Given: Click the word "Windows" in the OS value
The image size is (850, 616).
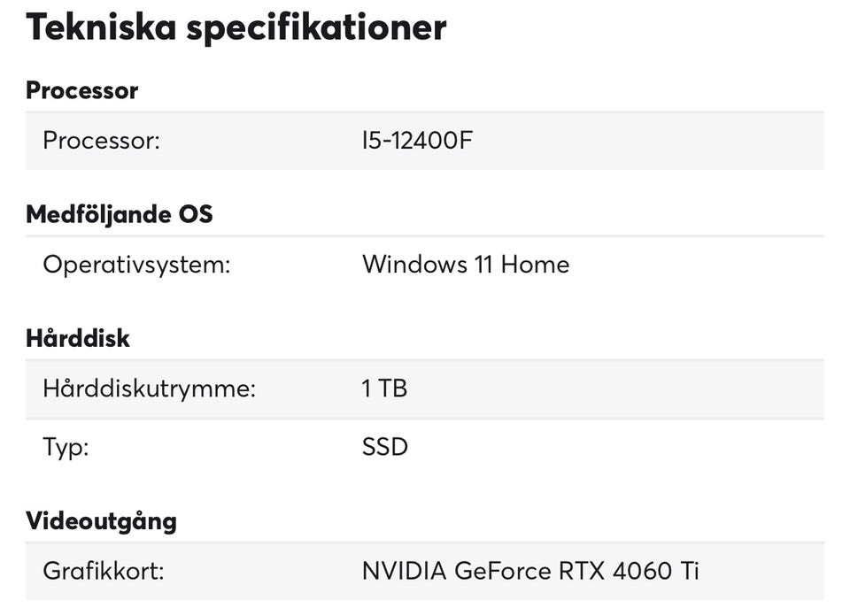Looking at the screenshot, I should 414,265.
